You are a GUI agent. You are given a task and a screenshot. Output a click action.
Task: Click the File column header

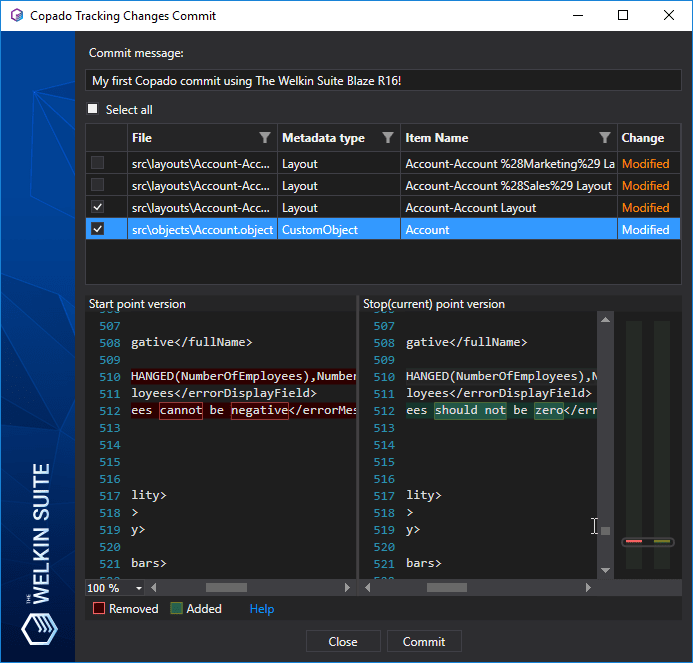(202, 138)
